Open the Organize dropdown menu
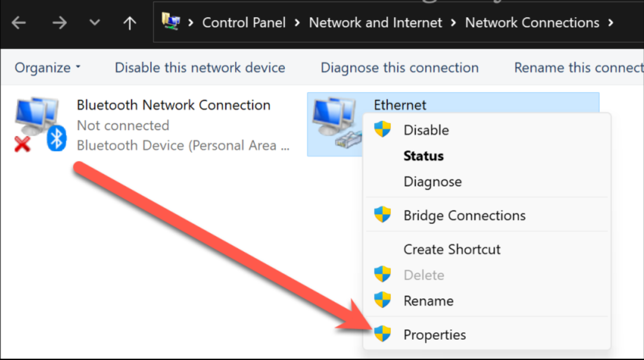The height and width of the screenshot is (360, 644). [47, 67]
